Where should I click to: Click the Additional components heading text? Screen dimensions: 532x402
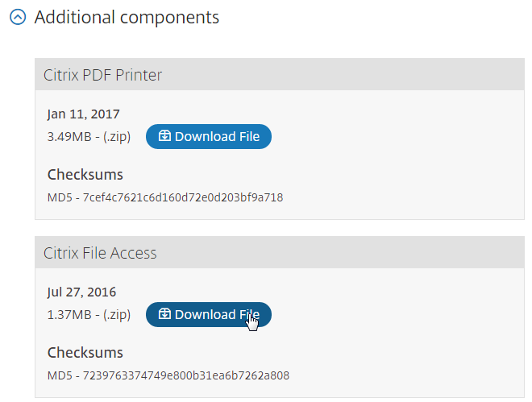(x=127, y=17)
